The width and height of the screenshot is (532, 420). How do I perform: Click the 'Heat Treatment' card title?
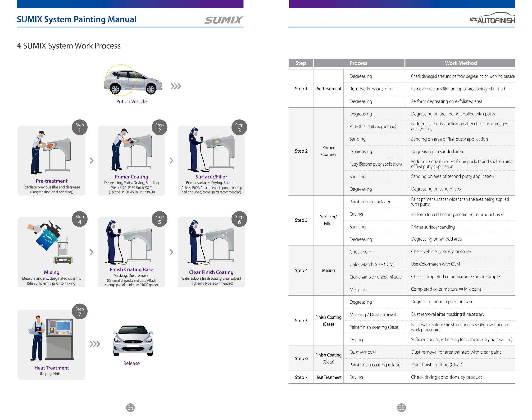(x=52, y=368)
